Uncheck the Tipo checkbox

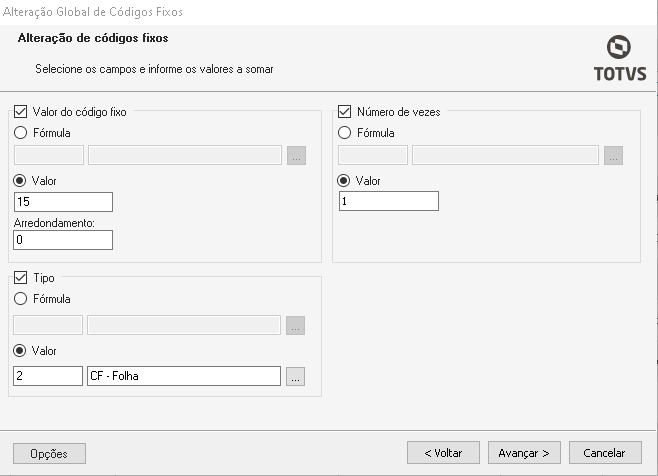(21, 277)
